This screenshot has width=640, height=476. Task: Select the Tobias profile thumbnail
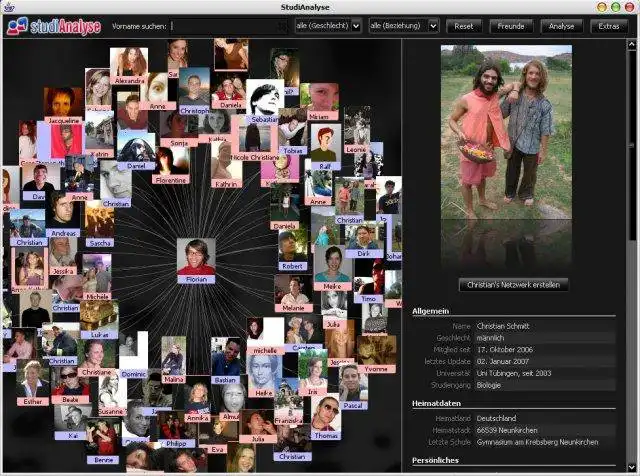point(293,132)
